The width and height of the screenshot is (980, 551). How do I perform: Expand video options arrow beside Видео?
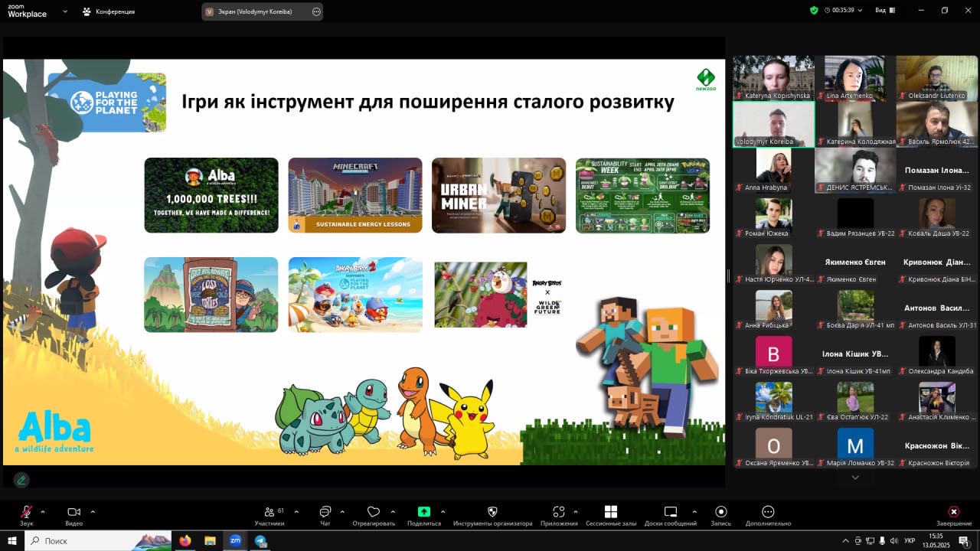[x=93, y=511]
